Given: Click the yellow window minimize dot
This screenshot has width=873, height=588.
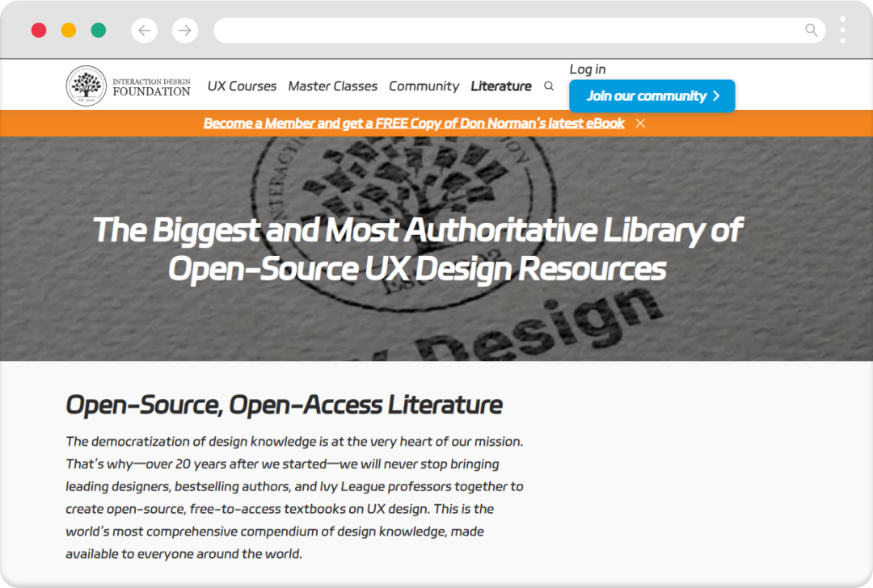Looking at the screenshot, I should [69, 30].
